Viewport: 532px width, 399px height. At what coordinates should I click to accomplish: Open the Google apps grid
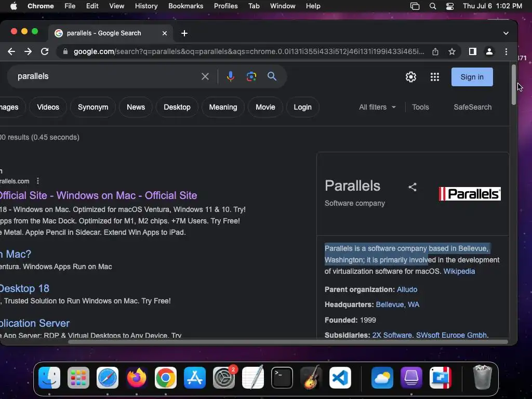tap(435, 77)
